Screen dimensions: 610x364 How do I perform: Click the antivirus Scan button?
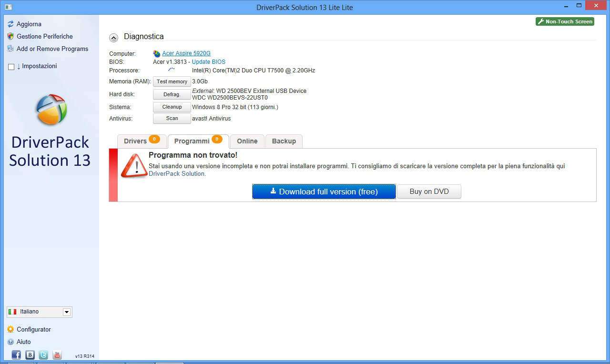coord(172,119)
